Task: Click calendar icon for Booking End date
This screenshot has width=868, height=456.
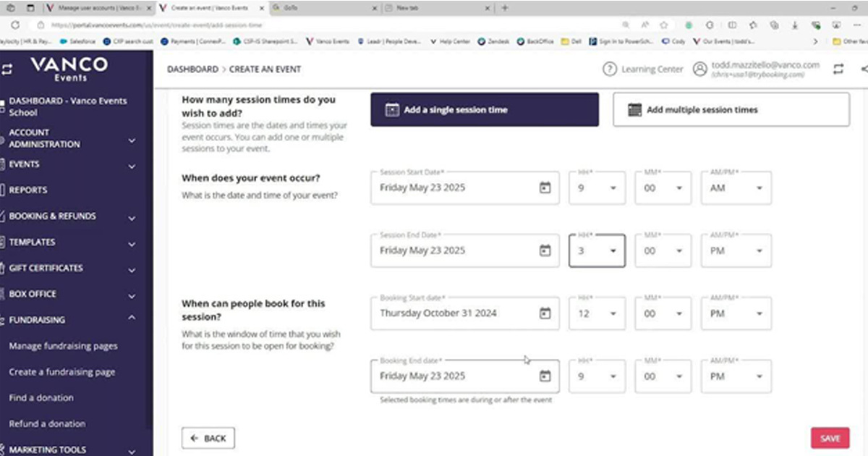Action: click(x=545, y=376)
